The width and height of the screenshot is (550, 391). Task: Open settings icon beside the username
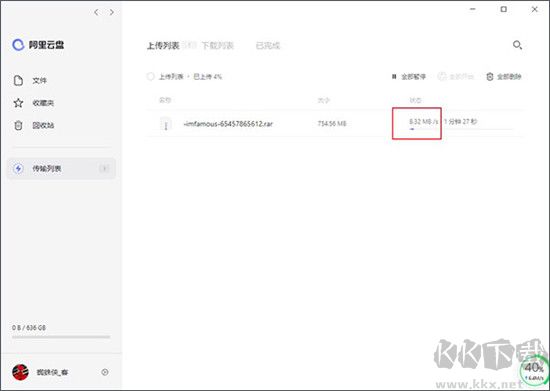105,372
